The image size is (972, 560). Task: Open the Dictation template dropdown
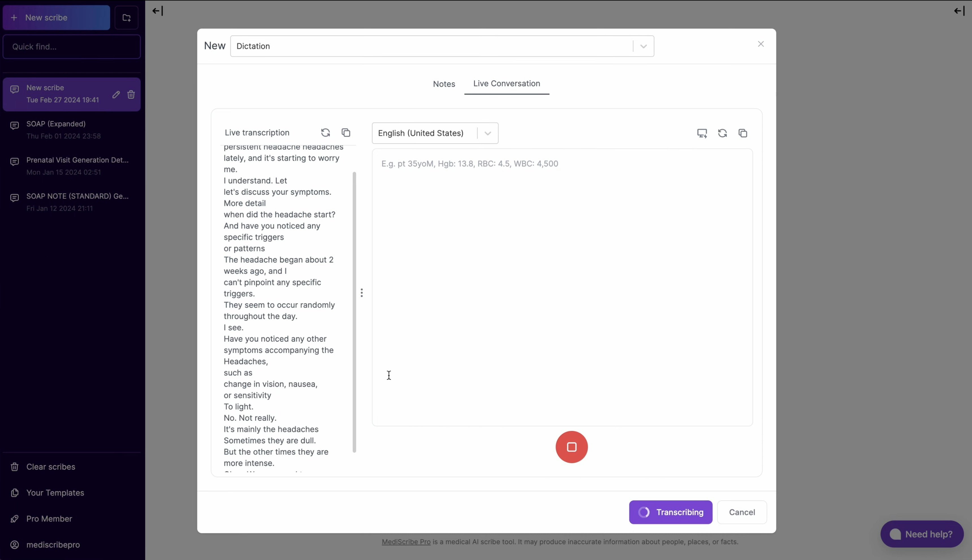click(x=643, y=46)
